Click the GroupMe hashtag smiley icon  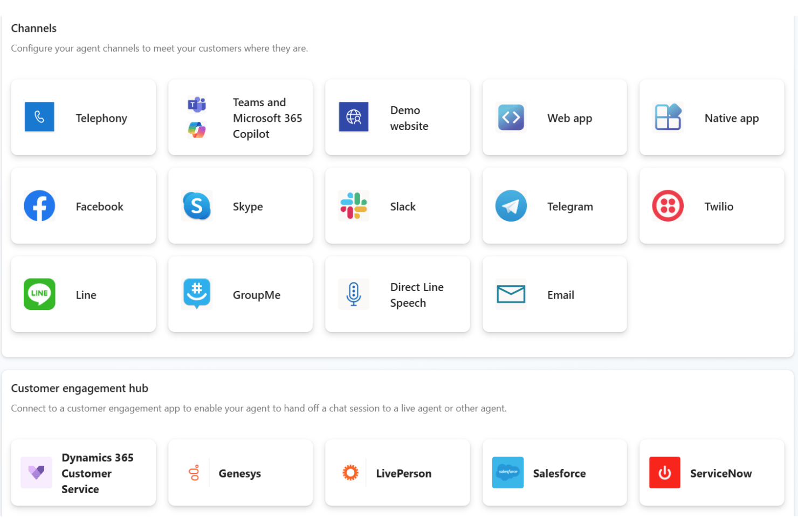[197, 294]
